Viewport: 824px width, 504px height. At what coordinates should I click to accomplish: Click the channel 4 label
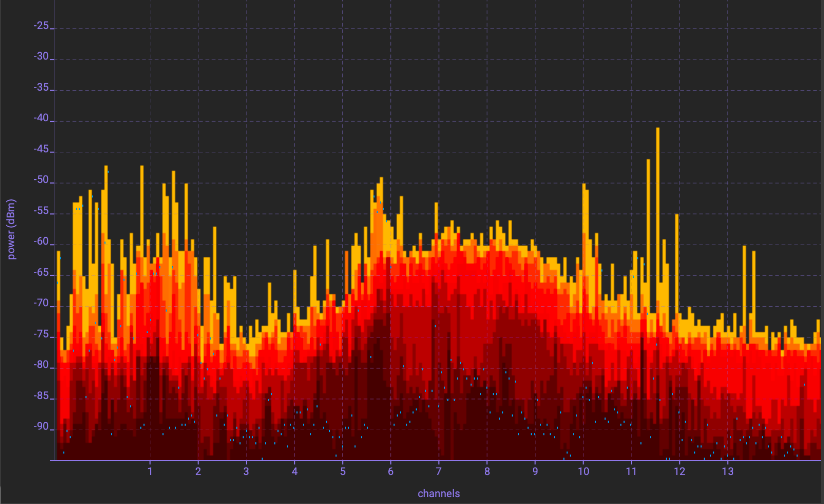[294, 471]
